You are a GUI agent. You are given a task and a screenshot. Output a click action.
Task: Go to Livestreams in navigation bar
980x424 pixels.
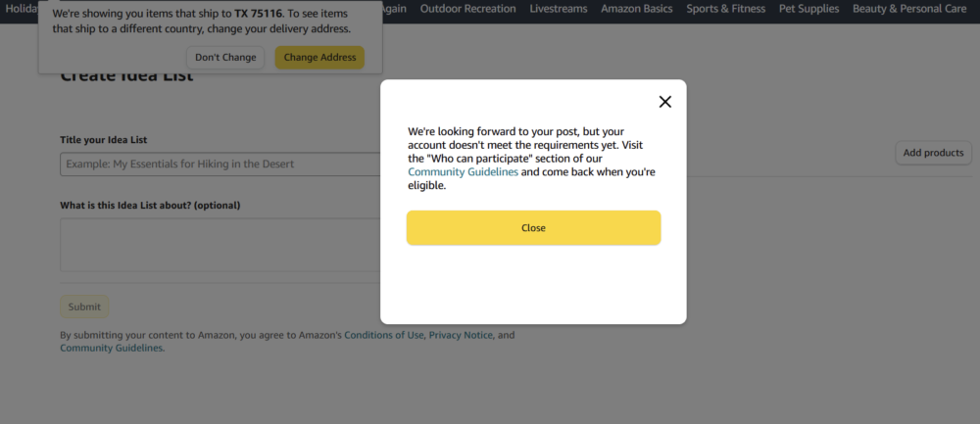point(558,9)
